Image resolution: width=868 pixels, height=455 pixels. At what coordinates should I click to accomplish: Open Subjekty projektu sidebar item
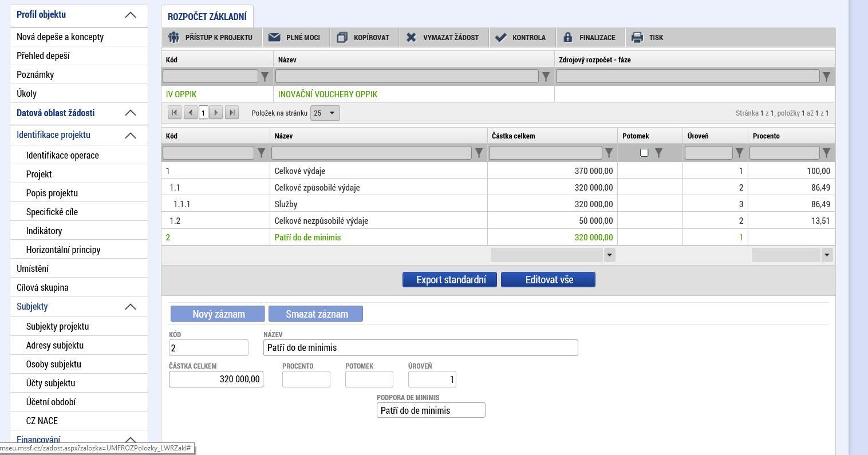[57, 326]
